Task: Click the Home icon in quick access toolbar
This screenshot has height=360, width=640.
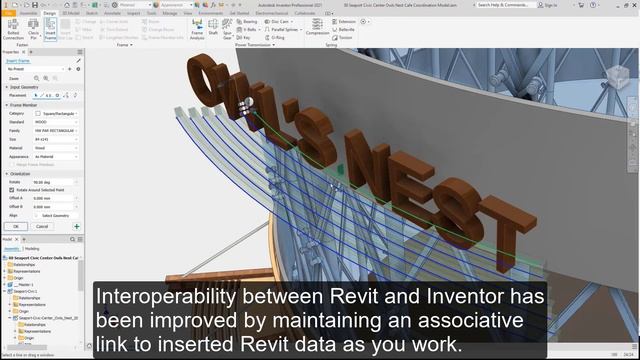Action: 67,5
